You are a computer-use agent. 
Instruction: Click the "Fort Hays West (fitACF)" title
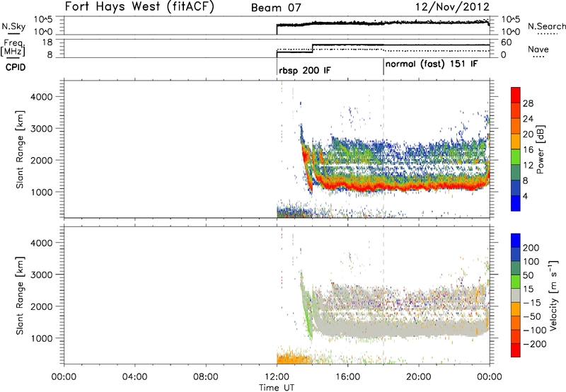coord(139,7)
